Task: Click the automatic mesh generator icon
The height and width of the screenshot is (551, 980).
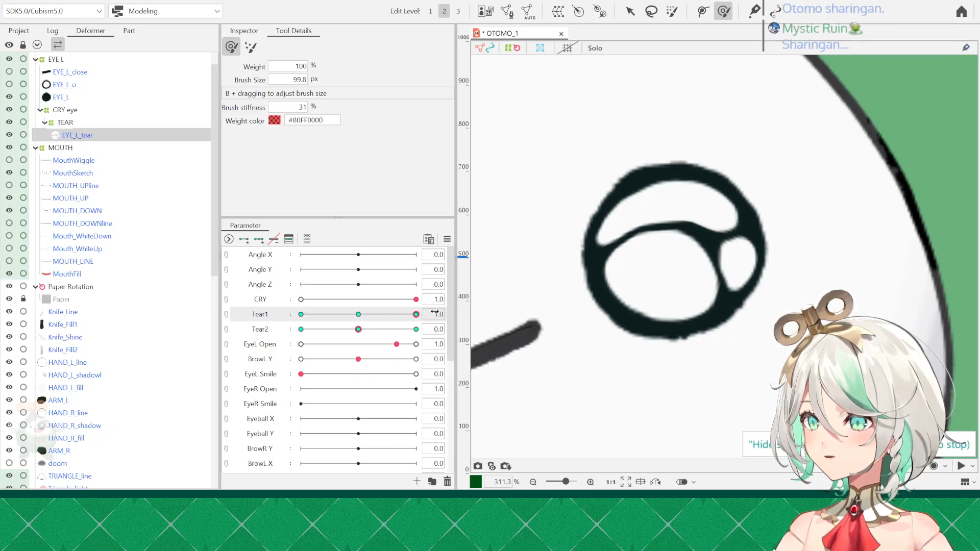Action: pyautogui.click(x=528, y=11)
